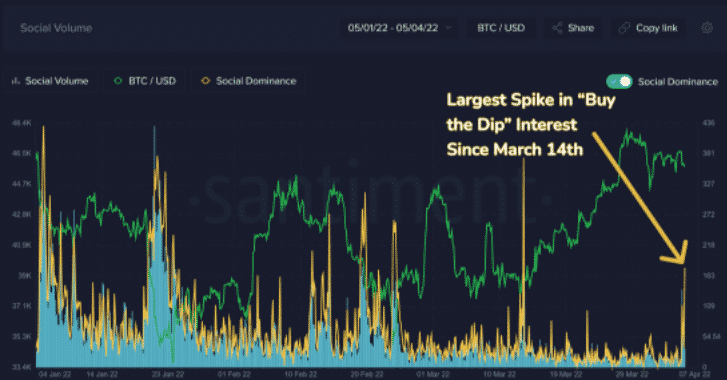Open the 05/01/22 - 05/04/22 date range dropdown

[x=400, y=28]
